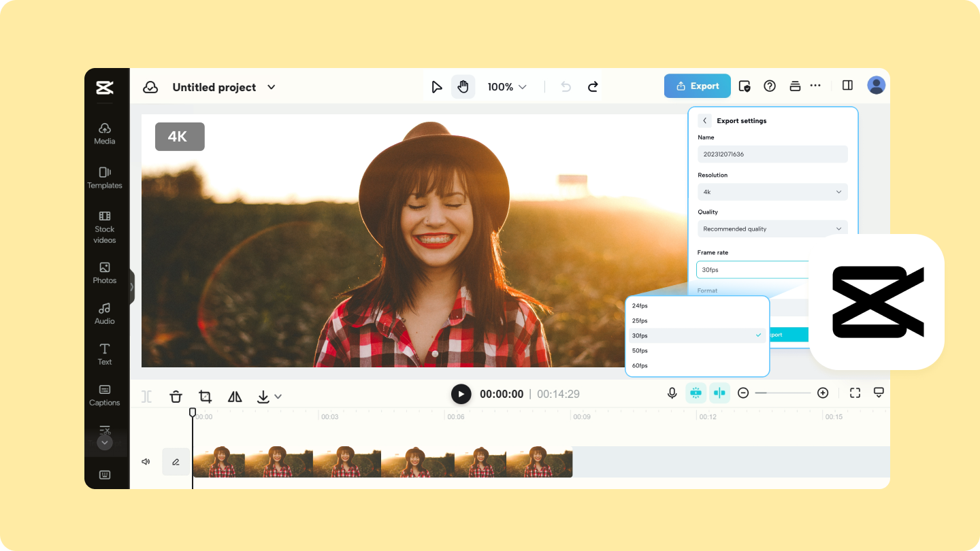Select the 24fps frame rate option
The width and height of the screenshot is (980, 551).
click(697, 306)
